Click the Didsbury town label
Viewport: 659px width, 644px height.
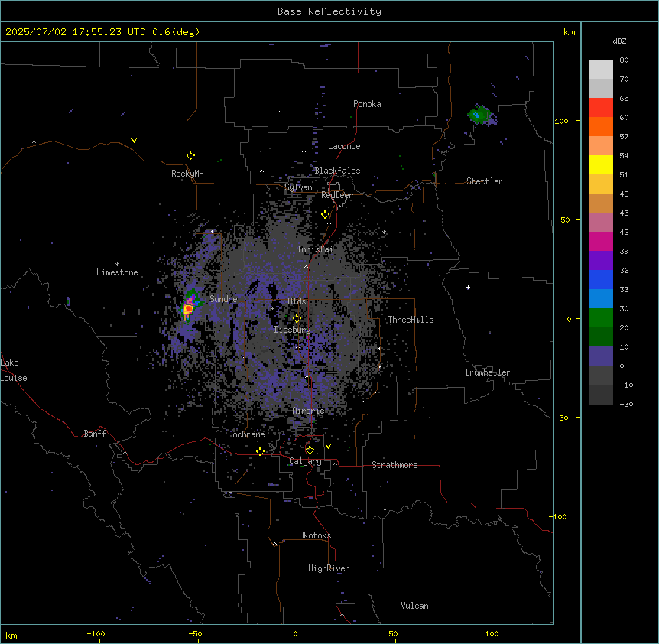pos(293,330)
